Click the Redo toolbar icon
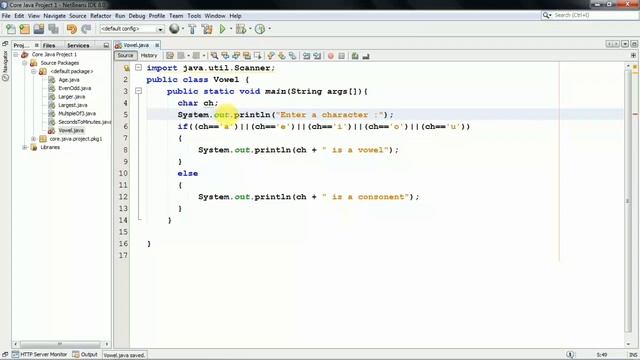 [x=86, y=29]
